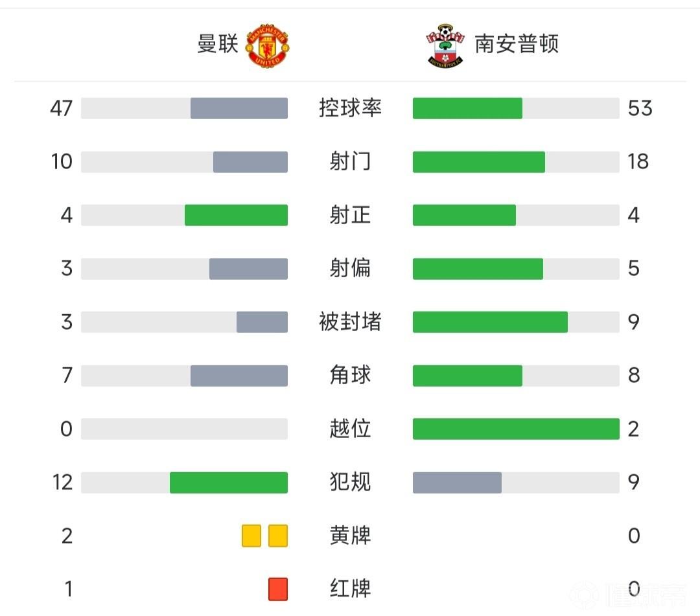700x616 pixels.
Task: Click Manchester United's green shots-on-target bar
Action: [x=236, y=215]
